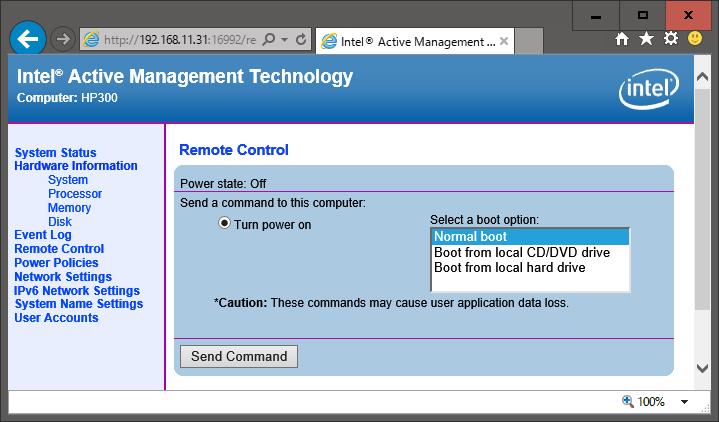Select the Intel Active Management tab
719x422 pixels.
415,41
